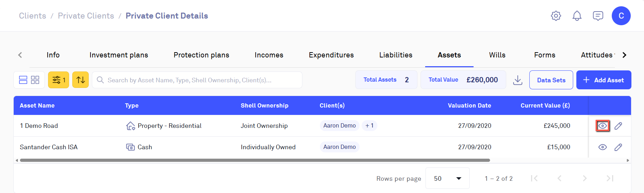
Task: View the Santander Cash ISA details
Action: coord(603,147)
